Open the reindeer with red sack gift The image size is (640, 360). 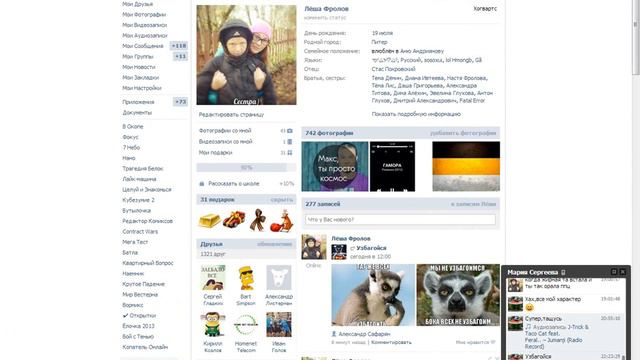coord(282,220)
